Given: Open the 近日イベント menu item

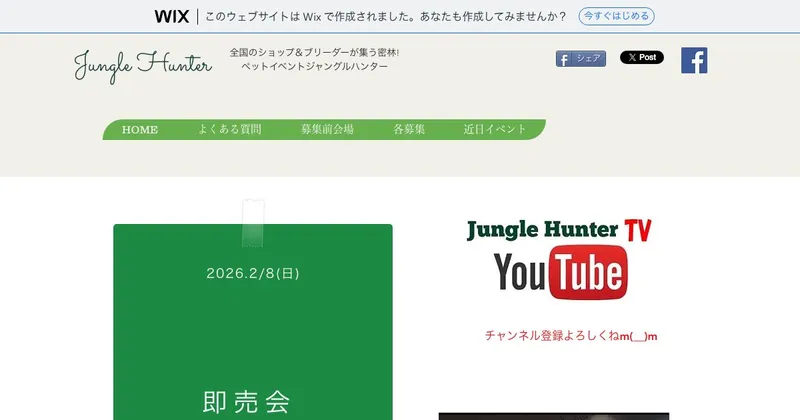Looking at the screenshot, I should pos(494,129).
